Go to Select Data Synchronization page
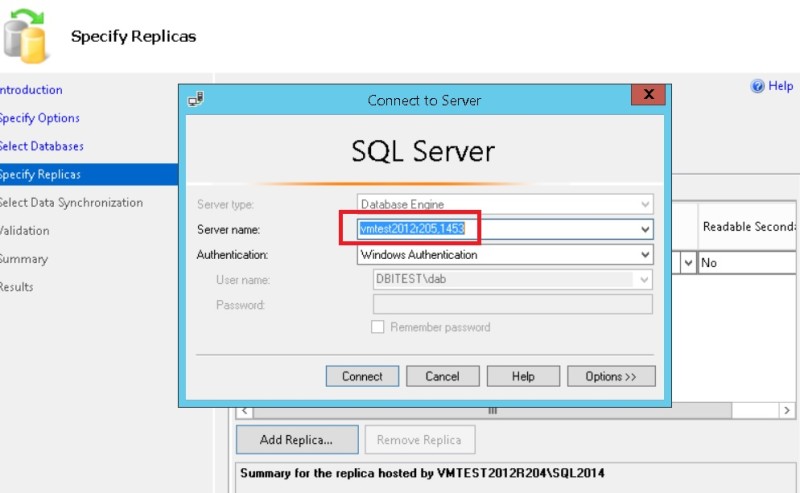The image size is (800, 493). 71,203
